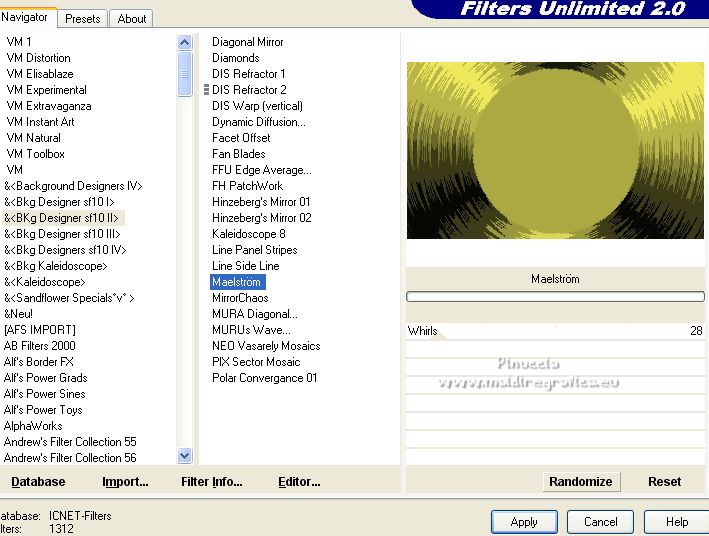Open Filter Info...

212,482
